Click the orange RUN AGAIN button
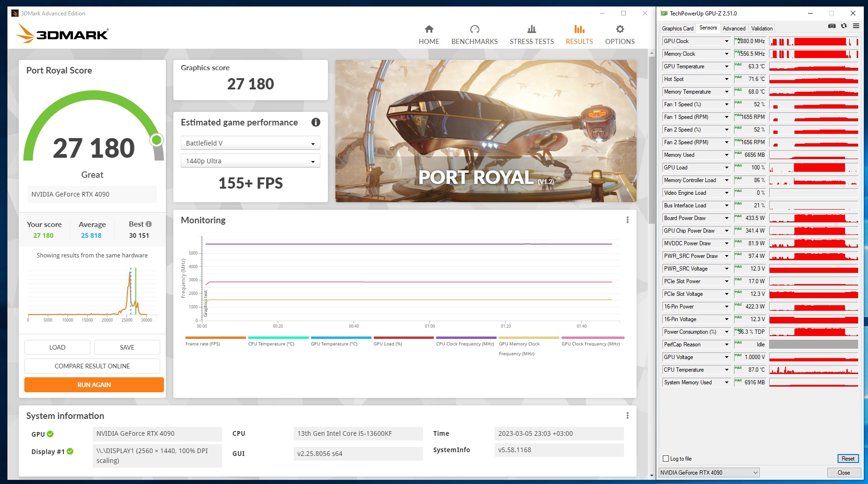 pyautogui.click(x=94, y=385)
